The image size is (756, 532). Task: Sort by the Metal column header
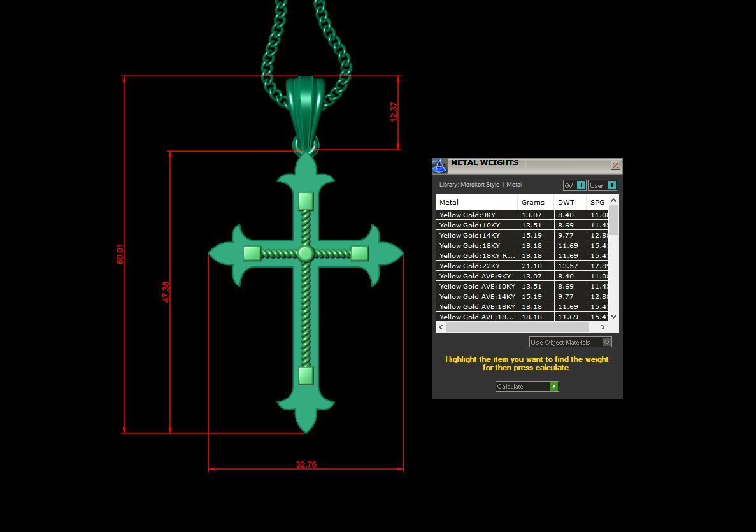[x=476, y=202]
